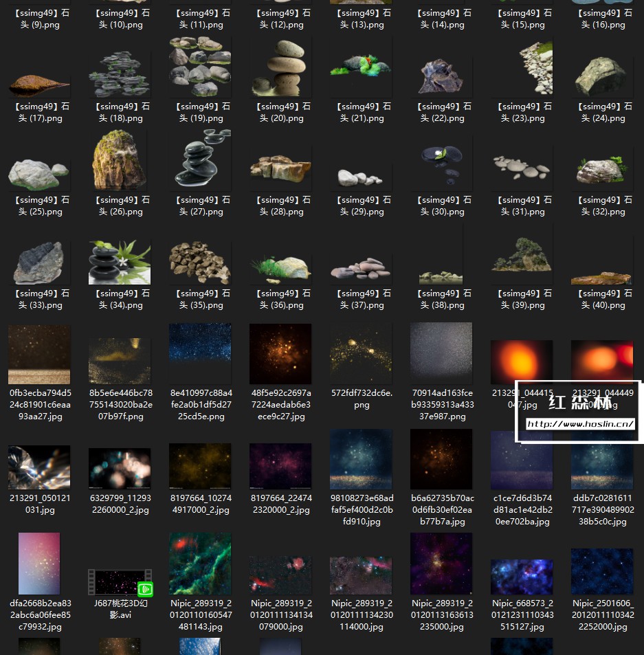Select the Nipic_289319 purple galaxy thumbnail ending 235000
The image size is (644, 655).
pos(441,564)
